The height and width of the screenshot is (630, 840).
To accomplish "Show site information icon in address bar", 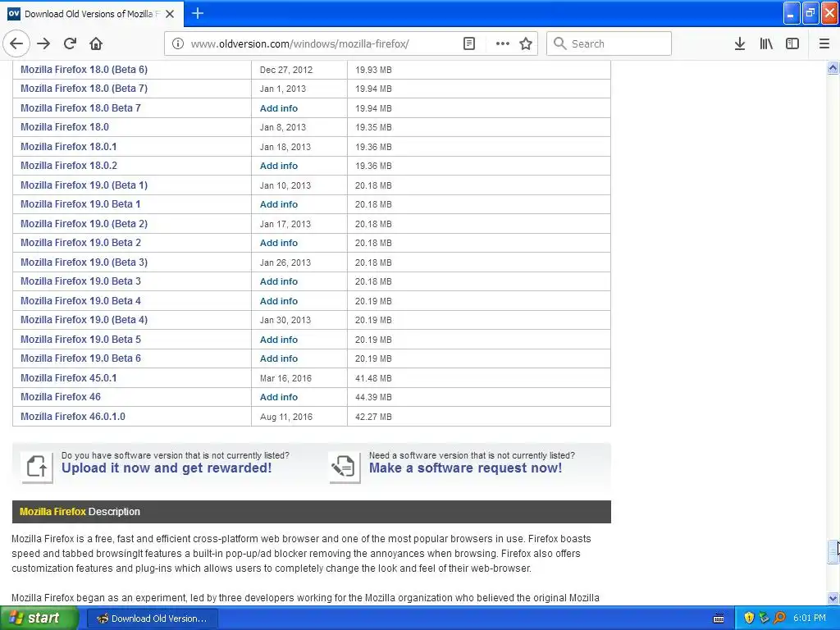I will coord(178,44).
